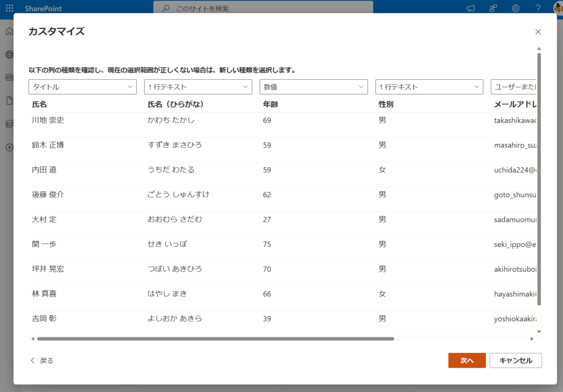Viewport: 563px width, 392px height.
Task: Click the age value 75
Action: click(267, 244)
